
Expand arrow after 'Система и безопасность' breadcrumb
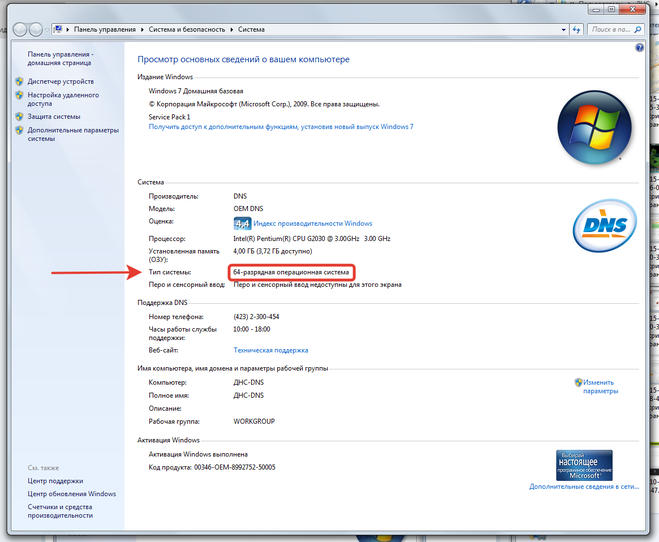(232, 29)
